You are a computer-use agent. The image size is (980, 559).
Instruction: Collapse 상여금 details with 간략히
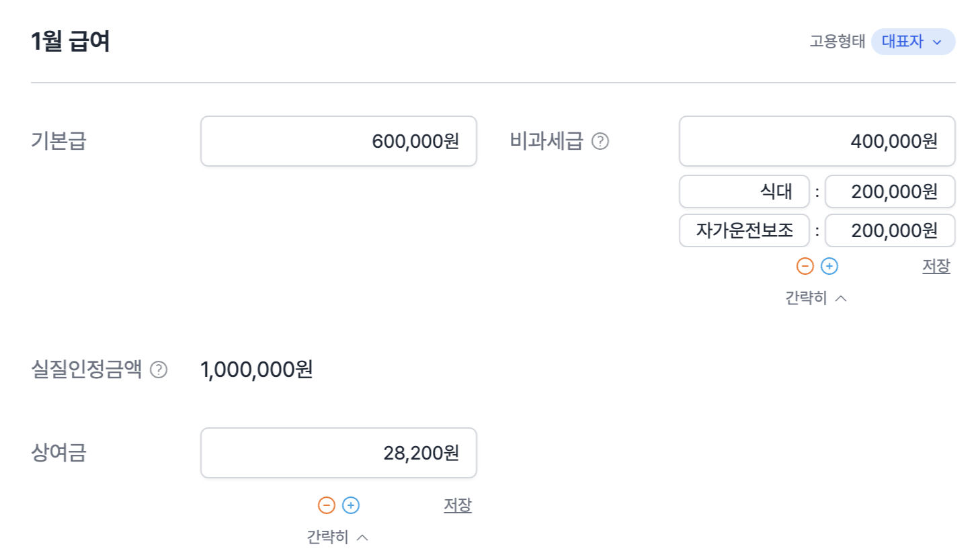coord(337,537)
